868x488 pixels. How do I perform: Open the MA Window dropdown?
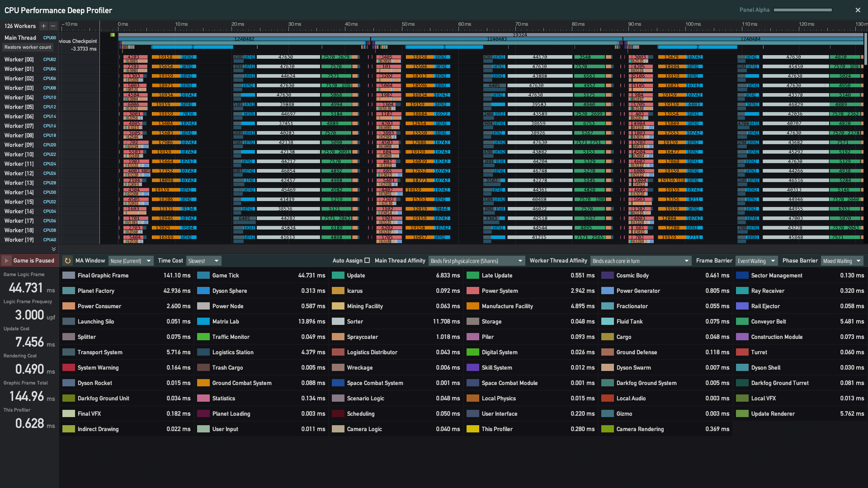131,261
